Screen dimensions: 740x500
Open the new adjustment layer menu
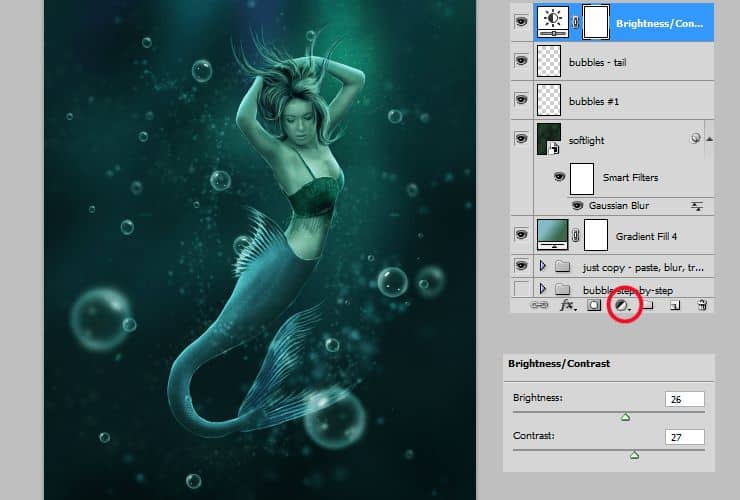pyautogui.click(x=622, y=306)
